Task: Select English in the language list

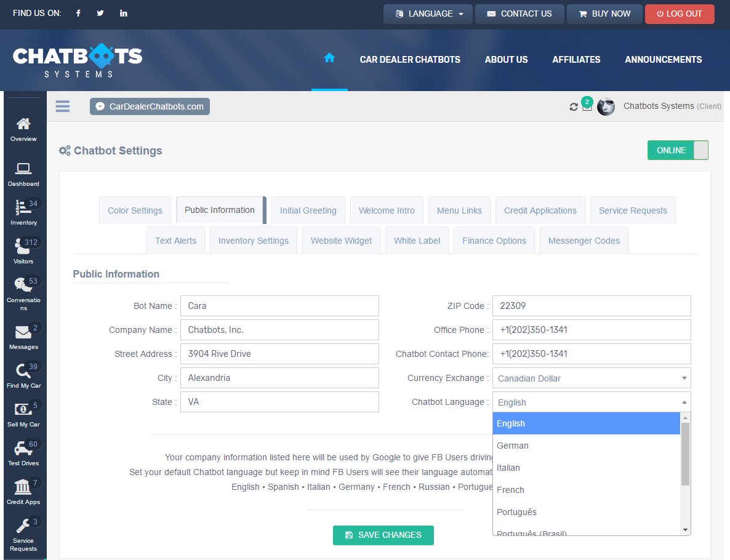Action: [x=587, y=423]
